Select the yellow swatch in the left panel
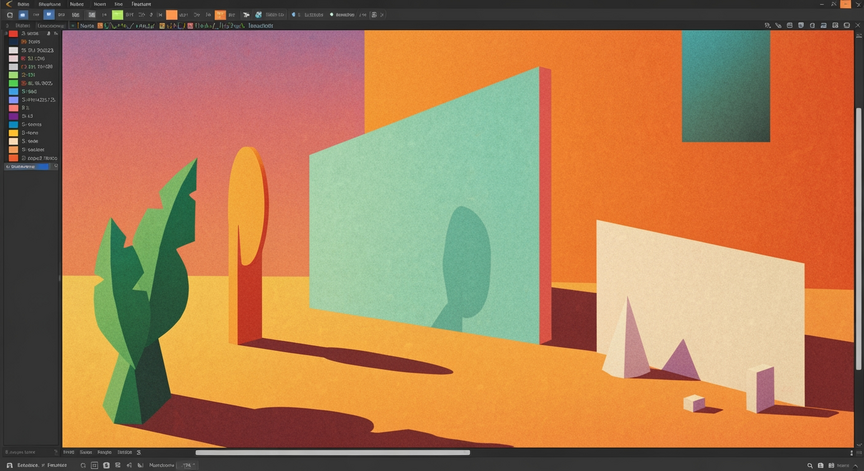 pyautogui.click(x=13, y=133)
